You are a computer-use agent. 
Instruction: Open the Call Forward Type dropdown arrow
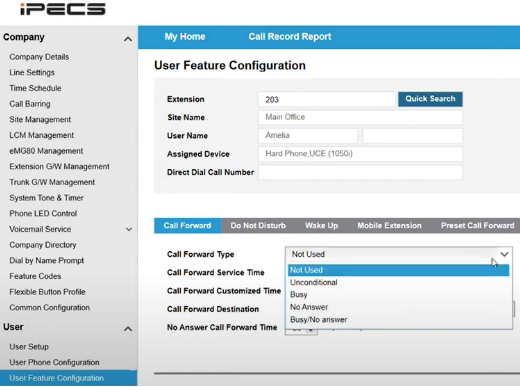pos(504,254)
